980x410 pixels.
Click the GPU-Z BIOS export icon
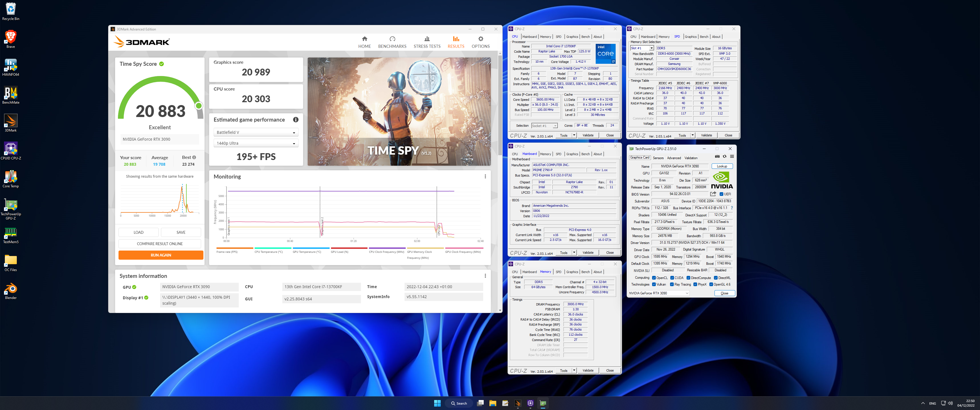click(713, 194)
